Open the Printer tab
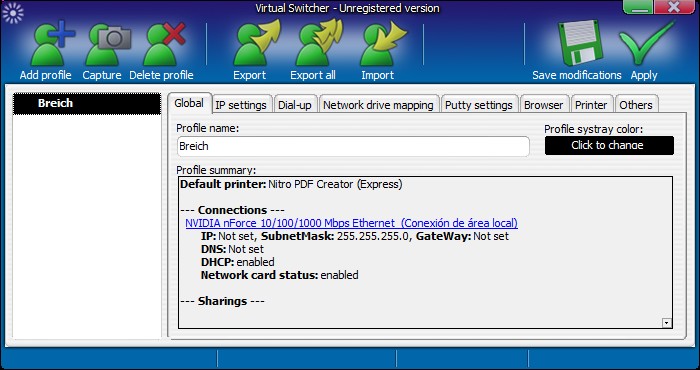The width and height of the screenshot is (700, 370). [592, 105]
